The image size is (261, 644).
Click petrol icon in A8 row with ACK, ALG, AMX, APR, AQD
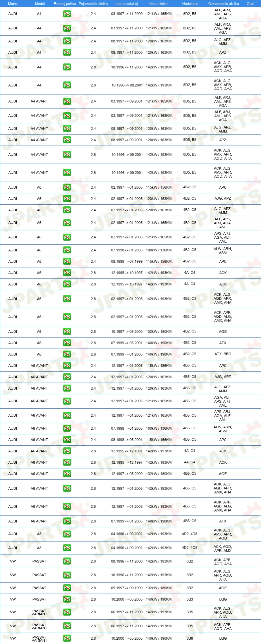(67, 534)
